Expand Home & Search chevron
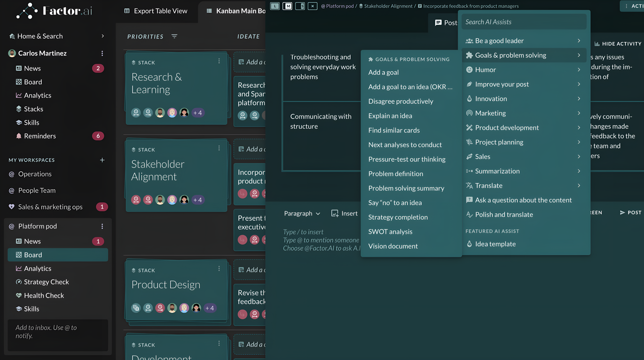644x360 pixels. (103, 36)
